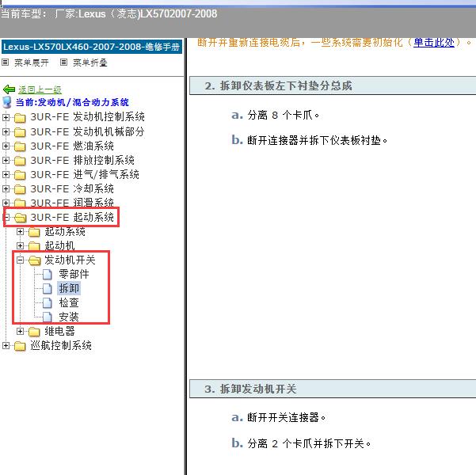The image size is (476, 475).
Task: Select the 3UR-FE 润滑系统 tree label
Action: point(72,203)
